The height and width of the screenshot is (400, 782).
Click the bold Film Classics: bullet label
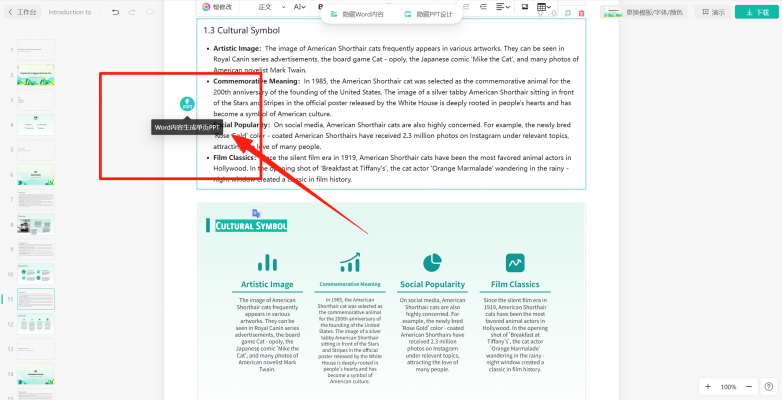(x=235, y=157)
